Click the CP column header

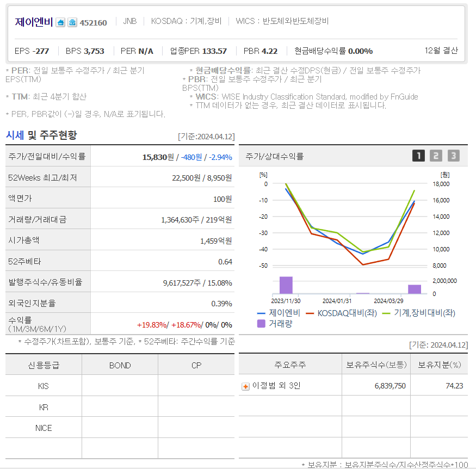(196, 365)
